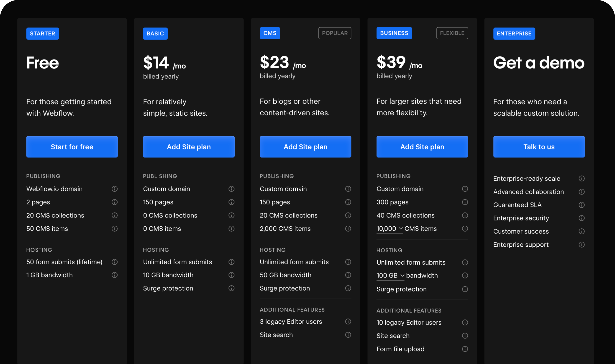
Task: Click the Surge protection info icon on Business
Action: 465,289
